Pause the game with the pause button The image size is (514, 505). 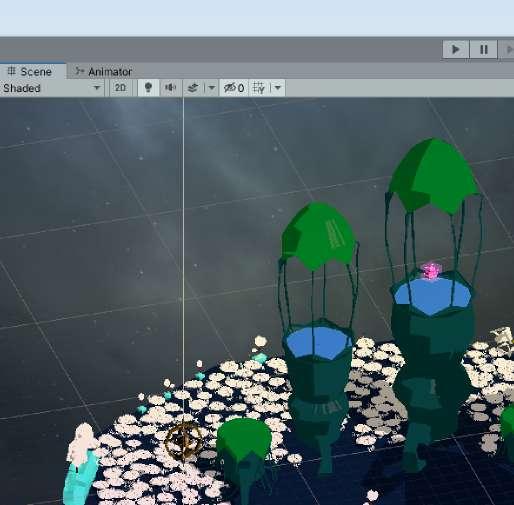(483, 50)
